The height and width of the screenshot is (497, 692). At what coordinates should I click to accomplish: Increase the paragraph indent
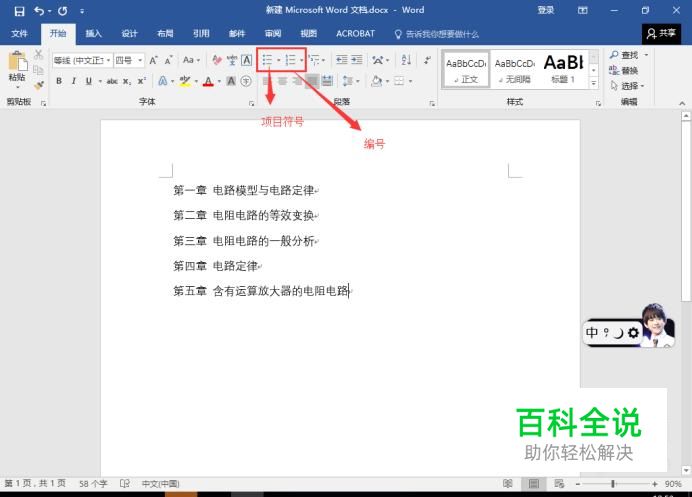tap(357, 60)
